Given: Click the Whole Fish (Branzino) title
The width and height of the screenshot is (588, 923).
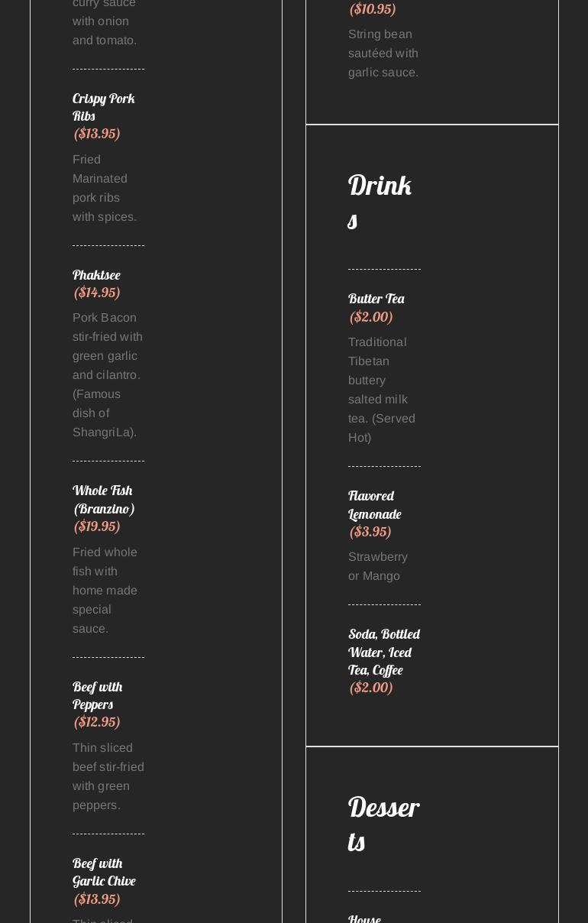Looking at the screenshot, I should tap(103, 499).
